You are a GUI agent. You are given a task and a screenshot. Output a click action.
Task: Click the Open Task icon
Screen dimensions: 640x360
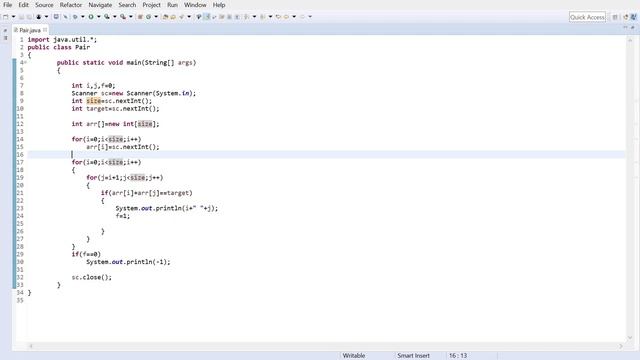tap(173, 17)
